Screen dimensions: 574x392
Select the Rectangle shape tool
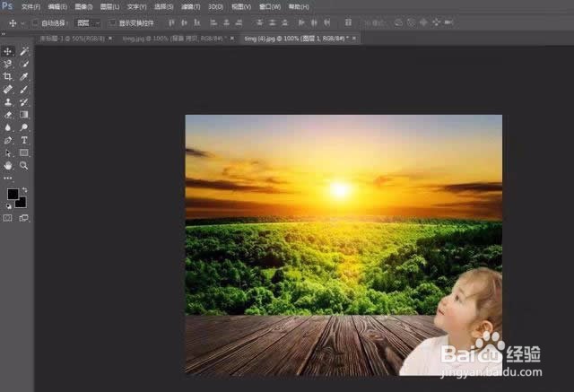pyautogui.click(x=24, y=153)
